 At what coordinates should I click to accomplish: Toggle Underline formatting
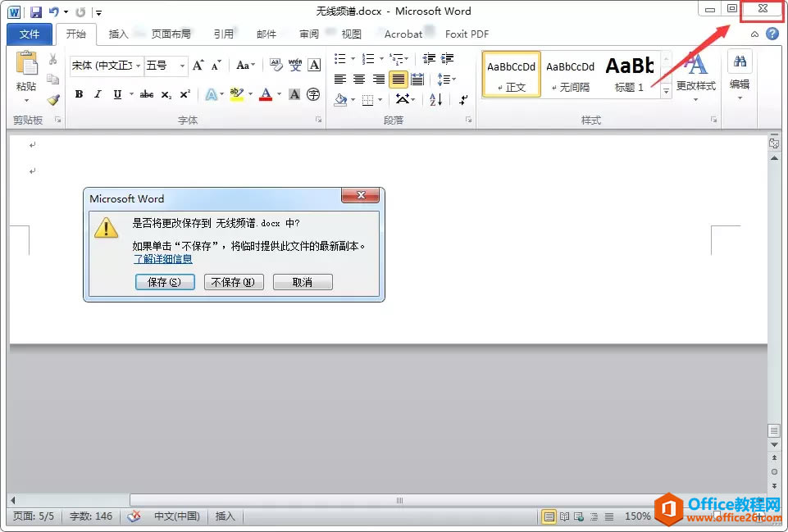(117, 94)
